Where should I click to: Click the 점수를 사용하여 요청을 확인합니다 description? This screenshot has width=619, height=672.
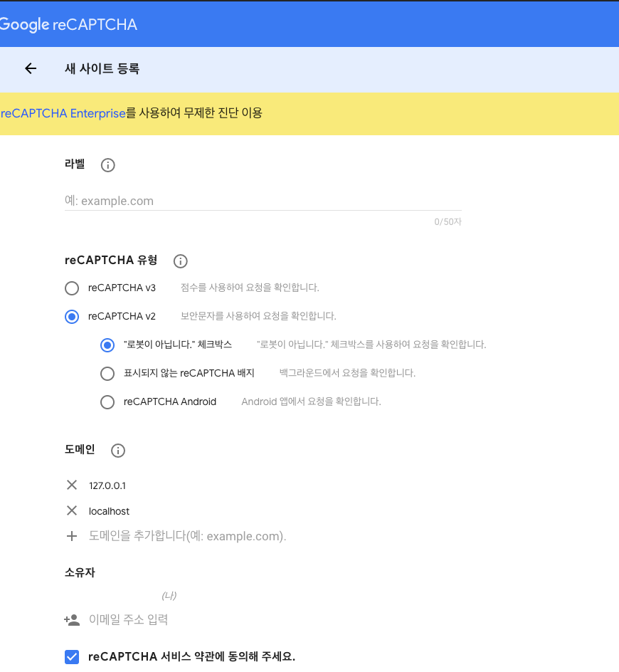coord(250,288)
